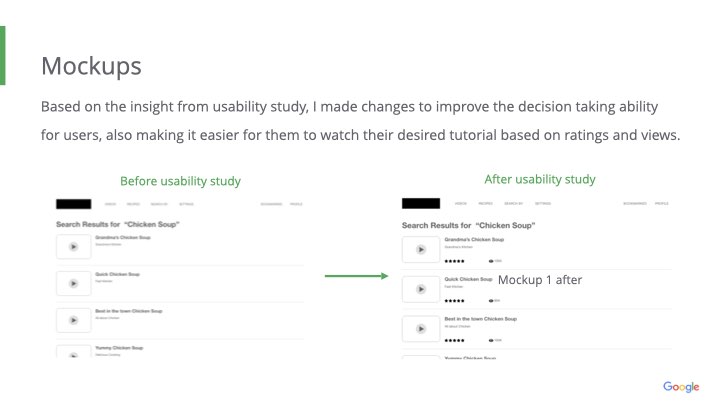Open the Yummy Chicken Soup title, before mockup

point(117,347)
